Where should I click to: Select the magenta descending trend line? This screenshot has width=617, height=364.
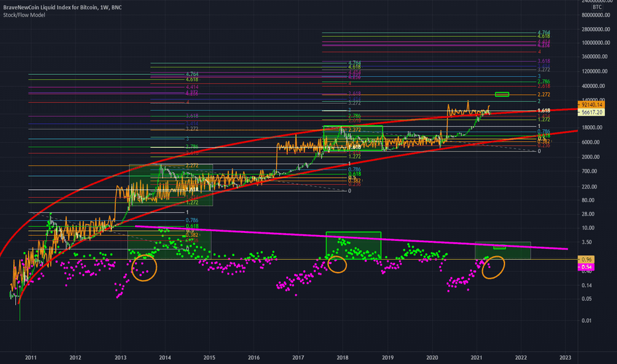tap(352, 238)
